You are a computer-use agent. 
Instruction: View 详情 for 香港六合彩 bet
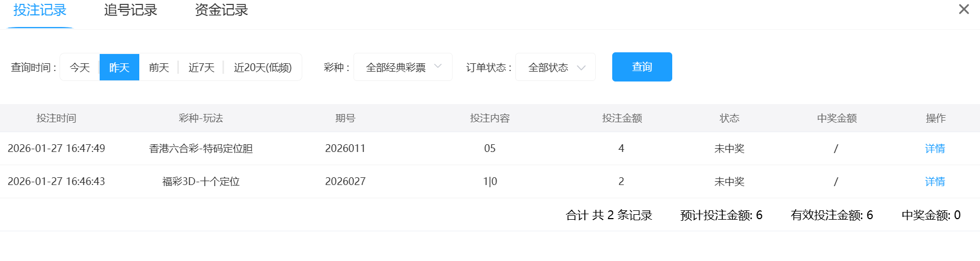click(935, 149)
